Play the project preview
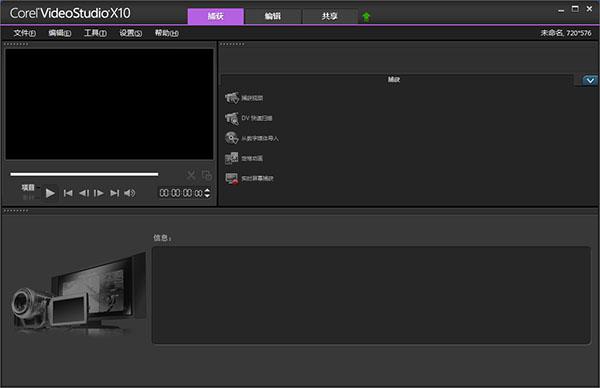 [x=50, y=193]
